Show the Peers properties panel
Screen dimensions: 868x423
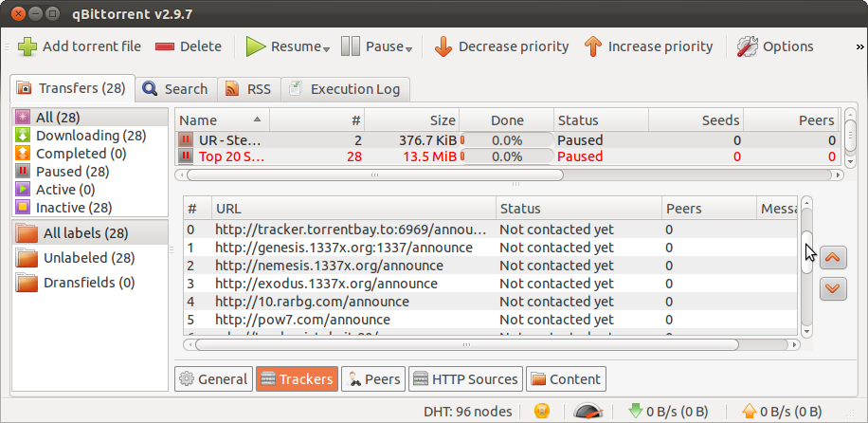373,379
